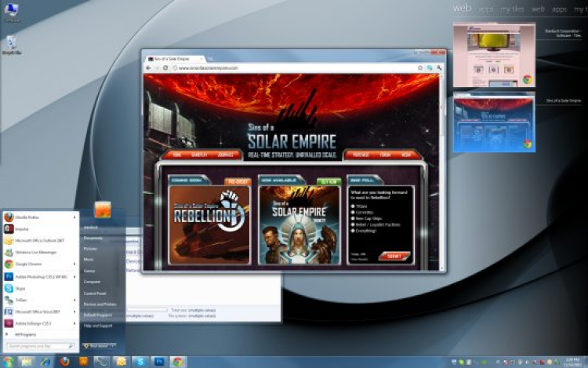Expand Microsoft Office Word 2007 jump list arrow
The width and height of the screenshot is (588, 368).
[x=74, y=312]
